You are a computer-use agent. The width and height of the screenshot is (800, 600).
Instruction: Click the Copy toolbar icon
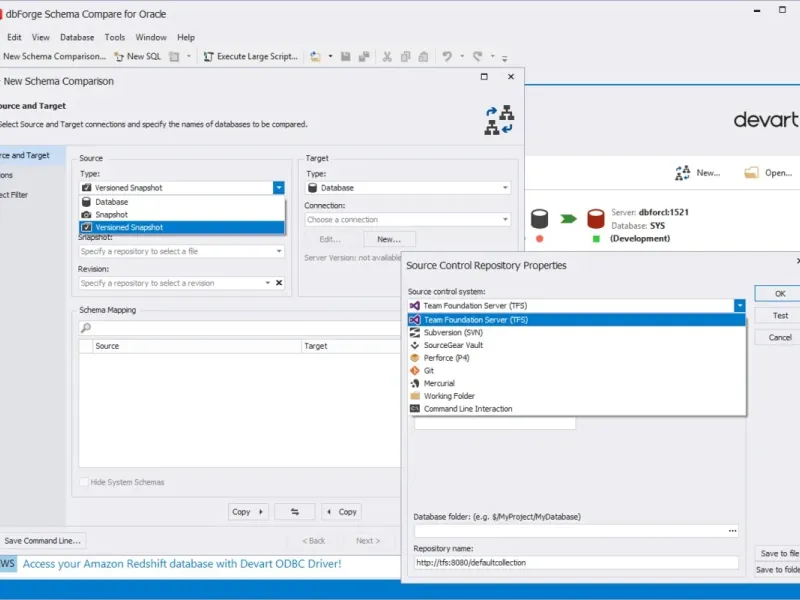(406, 57)
